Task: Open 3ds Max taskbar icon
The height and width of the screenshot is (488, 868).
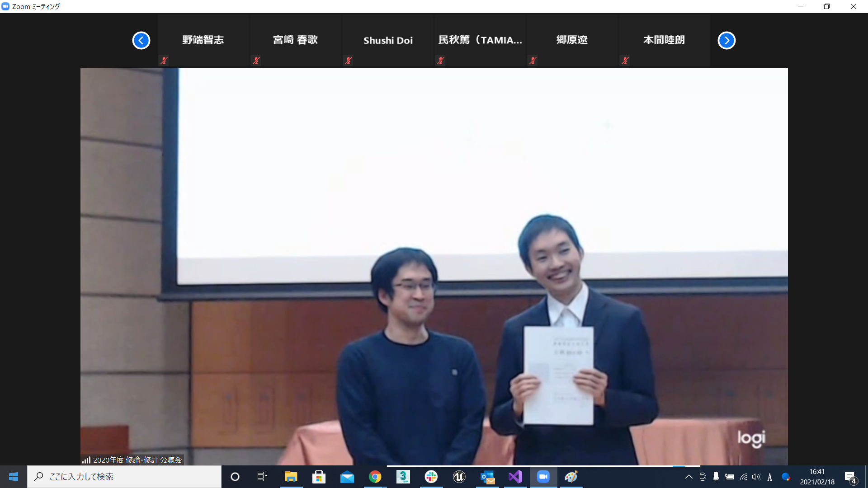Action: [x=403, y=477]
